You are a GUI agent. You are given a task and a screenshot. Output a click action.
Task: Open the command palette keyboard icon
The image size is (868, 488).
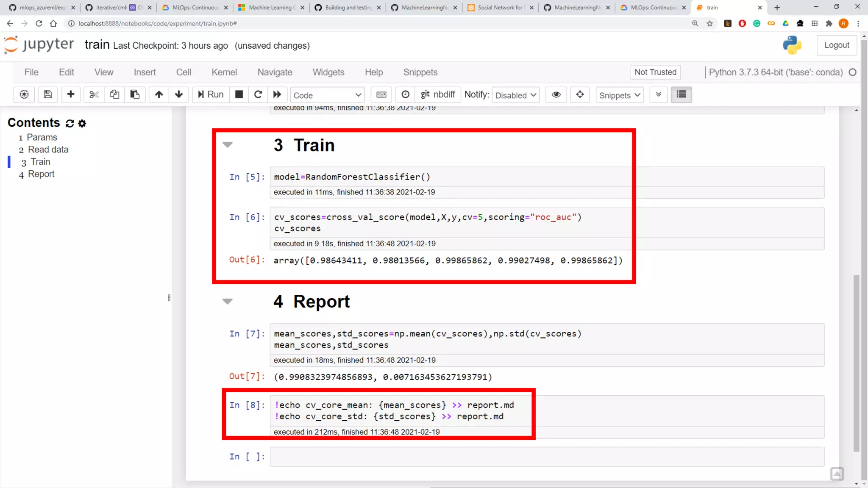(381, 94)
